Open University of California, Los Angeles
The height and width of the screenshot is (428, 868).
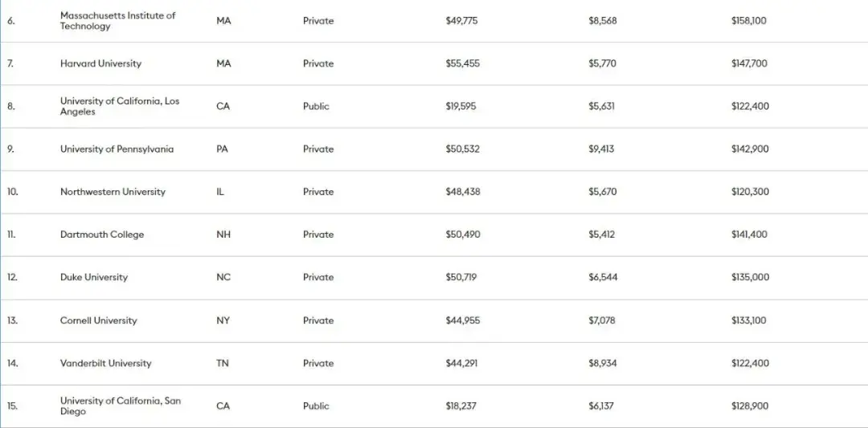(x=120, y=106)
